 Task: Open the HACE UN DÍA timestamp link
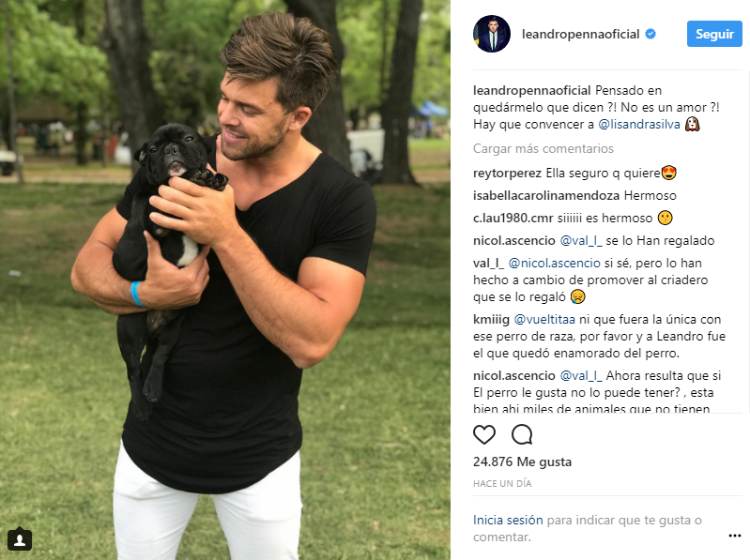tap(502, 483)
